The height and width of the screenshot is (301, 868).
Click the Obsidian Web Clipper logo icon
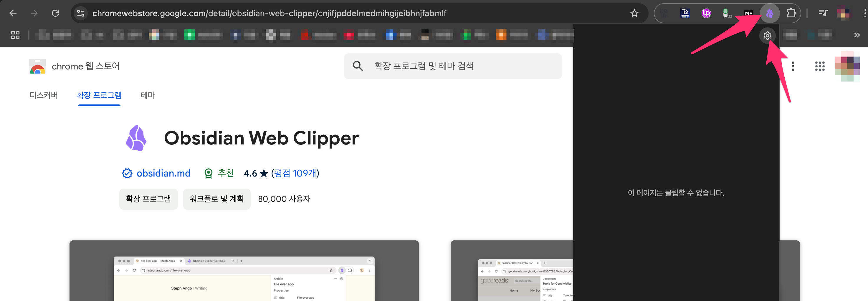pyautogui.click(x=136, y=138)
